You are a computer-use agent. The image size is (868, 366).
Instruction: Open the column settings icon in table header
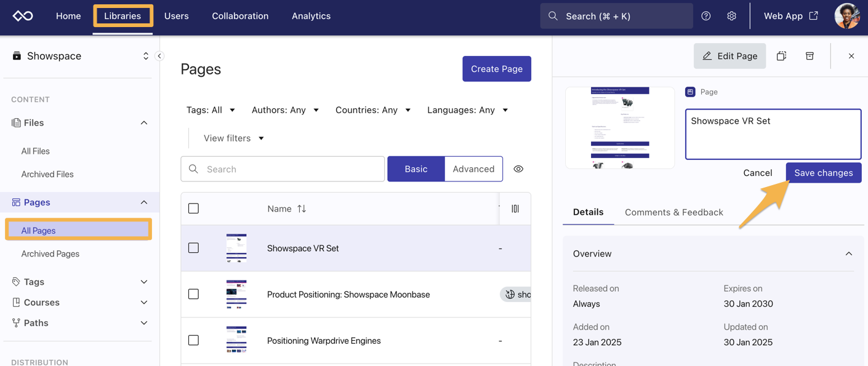(x=515, y=209)
